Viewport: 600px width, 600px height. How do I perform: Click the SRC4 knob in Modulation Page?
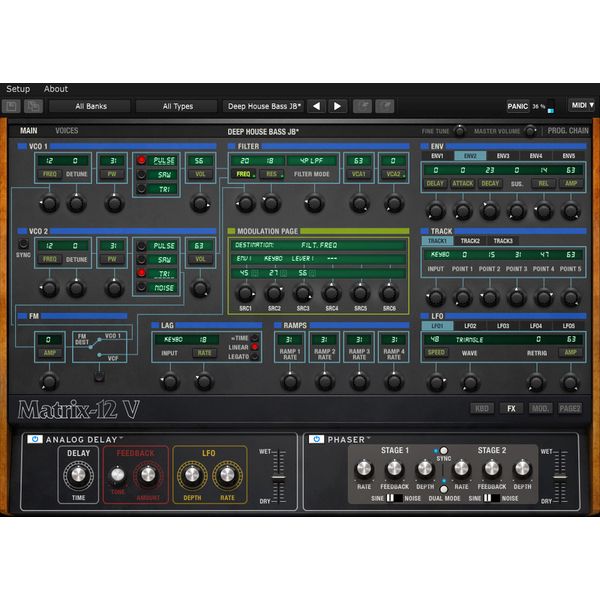pos(331,293)
